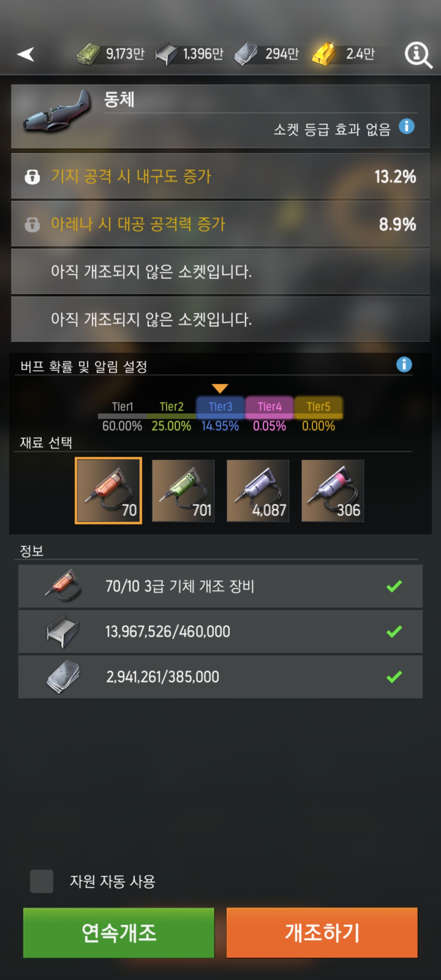Select the Tier3 probability tab
This screenshot has height=980, width=441.
pyautogui.click(x=220, y=407)
